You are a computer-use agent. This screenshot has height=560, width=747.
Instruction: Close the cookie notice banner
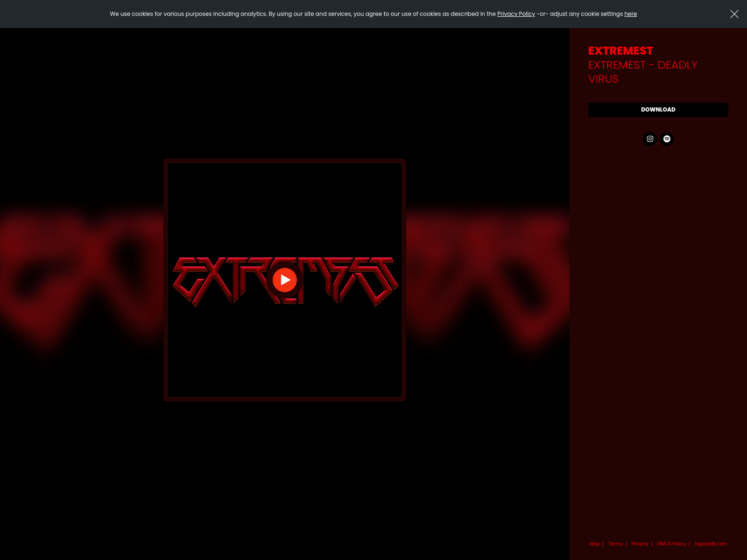click(x=734, y=14)
